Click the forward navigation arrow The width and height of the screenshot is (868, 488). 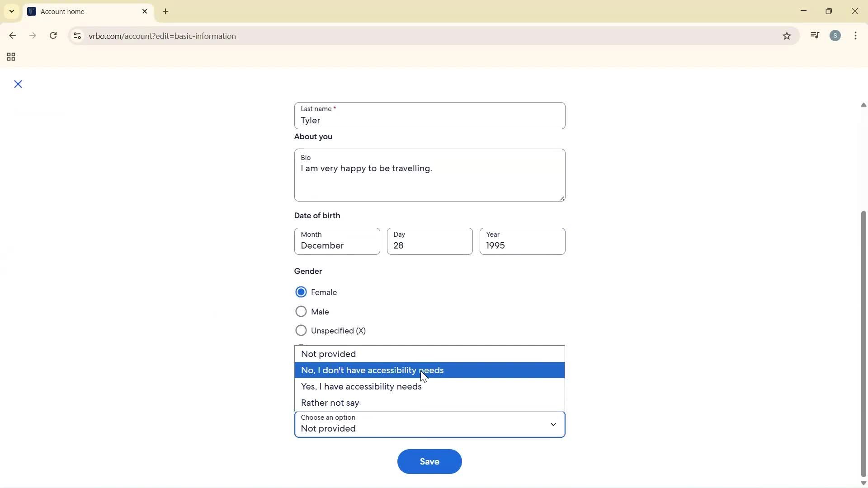tap(33, 36)
